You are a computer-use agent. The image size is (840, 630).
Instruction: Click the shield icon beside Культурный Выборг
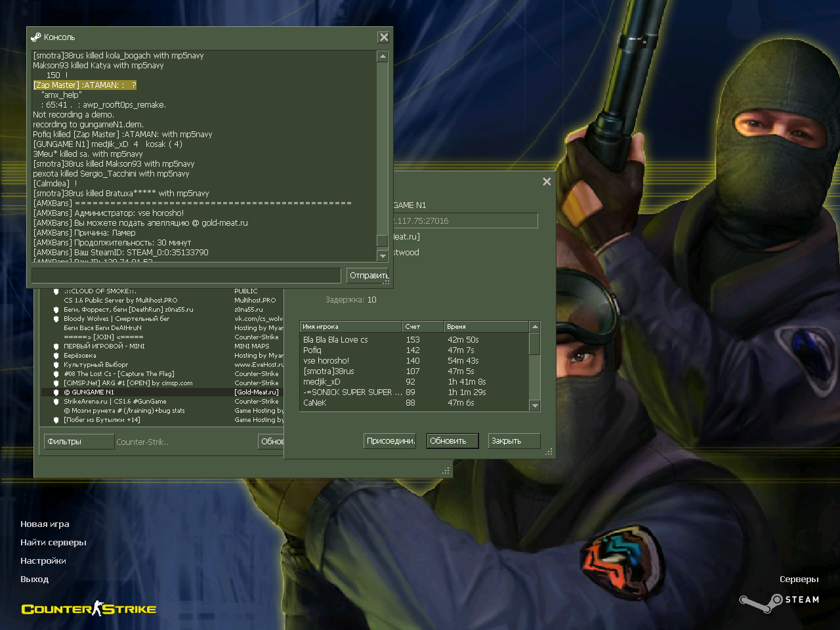56,365
